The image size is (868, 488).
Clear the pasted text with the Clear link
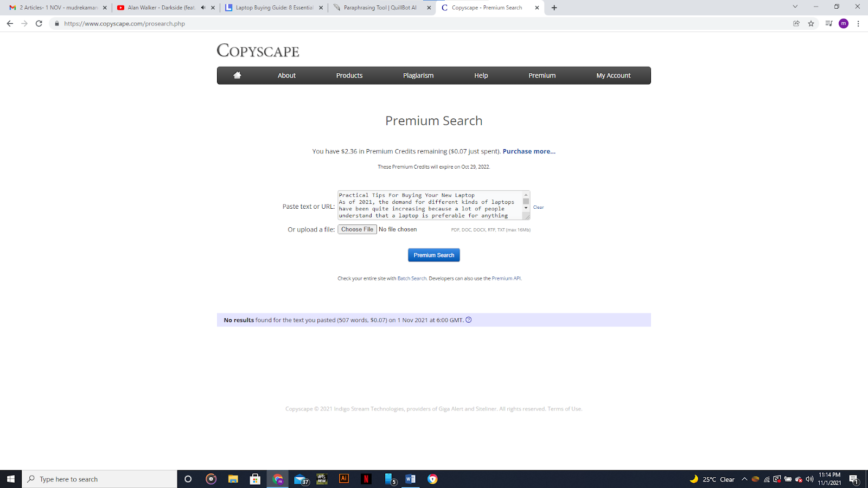pos(538,207)
